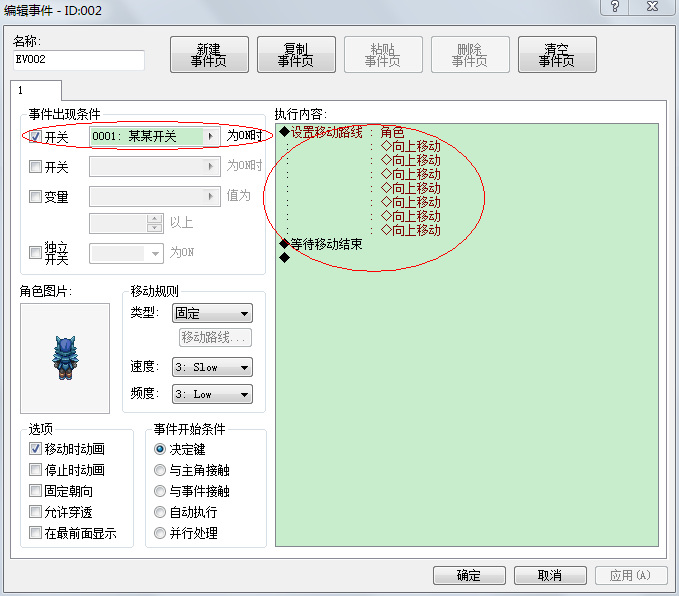Screen dimensions: 679x596
Task: Enable the 在最前面显示 option
Action: [x=35, y=532]
